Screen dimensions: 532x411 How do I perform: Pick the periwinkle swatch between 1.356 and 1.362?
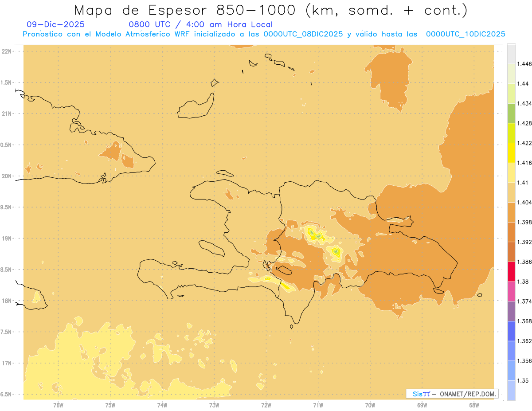coord(511,351)
